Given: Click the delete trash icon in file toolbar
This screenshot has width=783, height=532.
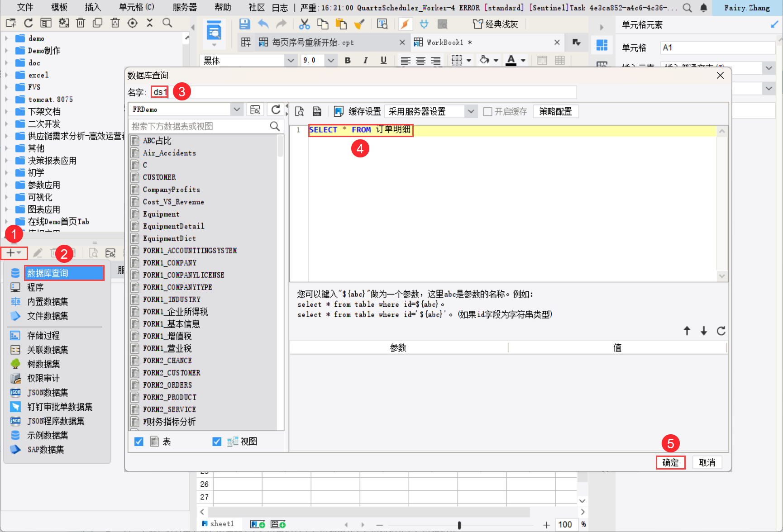Looking at the screenshot, I should click(81, 23).
